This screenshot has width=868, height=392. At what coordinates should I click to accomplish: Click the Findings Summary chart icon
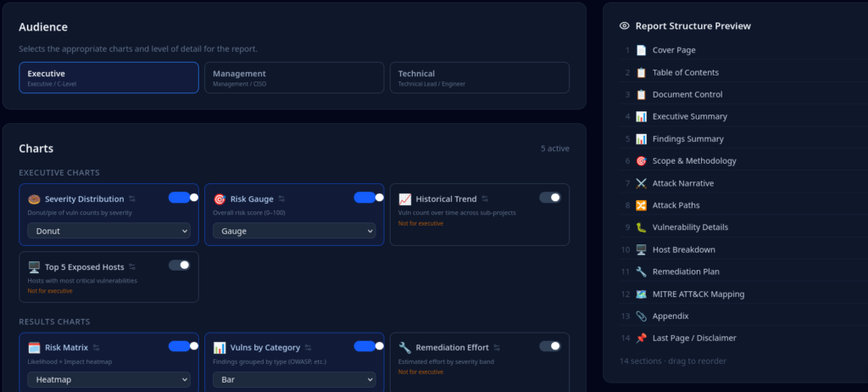coord(641,138)
